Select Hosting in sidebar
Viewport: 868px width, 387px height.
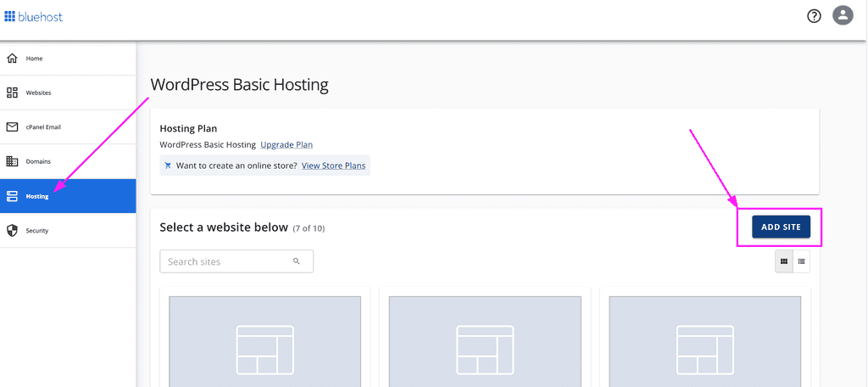tap(68, 196)
